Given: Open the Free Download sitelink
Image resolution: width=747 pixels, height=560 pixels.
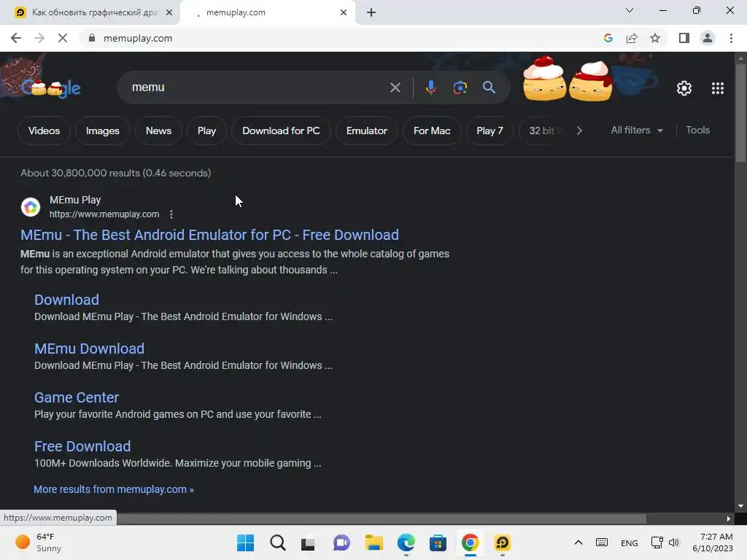Looking at the screenshot, I should [82, 446].
